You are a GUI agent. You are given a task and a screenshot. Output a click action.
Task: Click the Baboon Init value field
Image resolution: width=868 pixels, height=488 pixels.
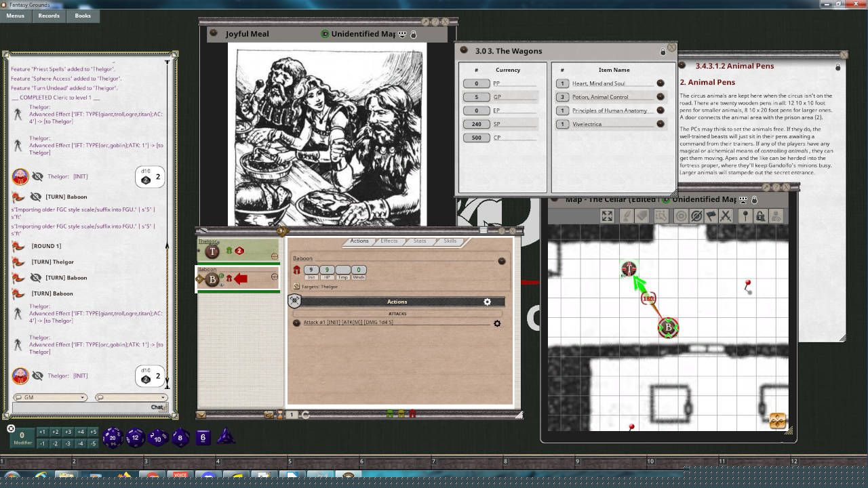311,270
